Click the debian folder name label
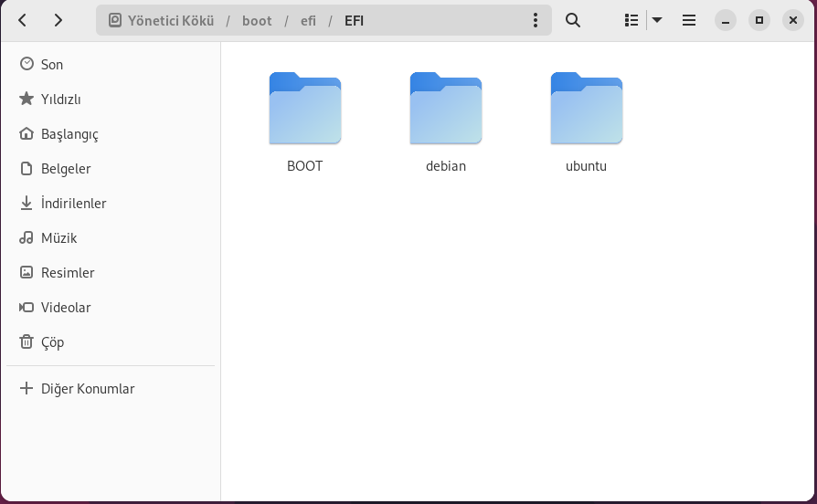Screen dimensions: 817x504 tap(445, 166)
